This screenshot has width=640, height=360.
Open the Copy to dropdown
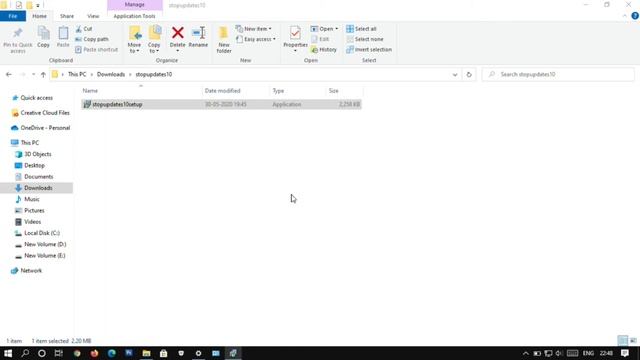click(x=154, y=40)
